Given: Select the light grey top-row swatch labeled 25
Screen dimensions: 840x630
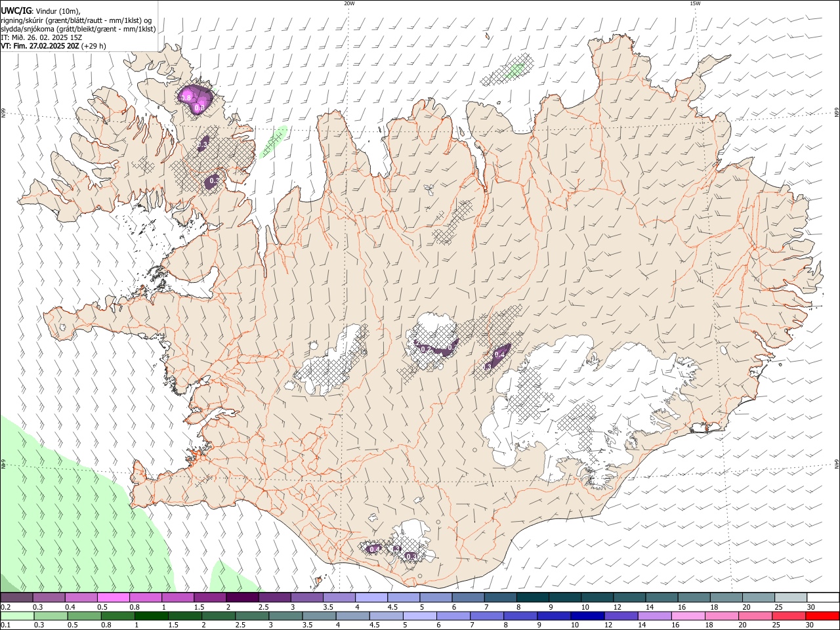Looking at the screenshot, I should [790, 598].
